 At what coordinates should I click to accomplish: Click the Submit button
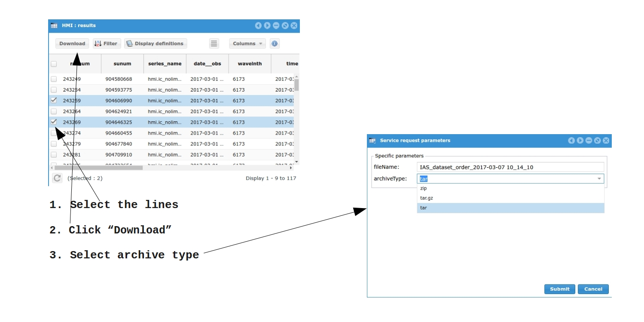click(559, 289)
